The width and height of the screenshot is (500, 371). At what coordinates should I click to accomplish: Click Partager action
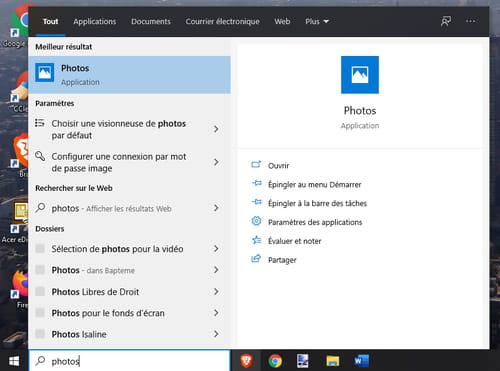pyautogui.click(x=282, y=260)
